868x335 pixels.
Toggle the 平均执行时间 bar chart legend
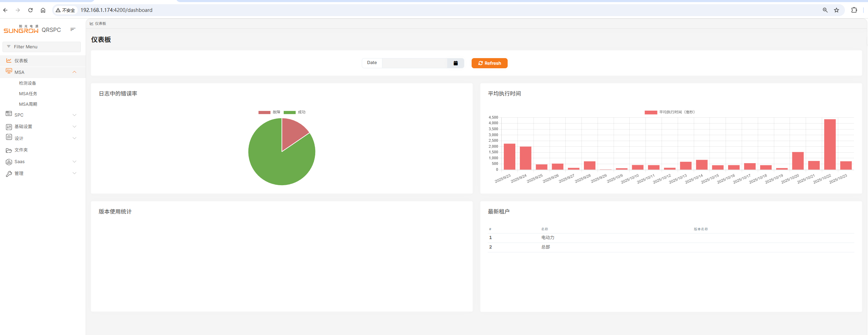coord(669,112)
